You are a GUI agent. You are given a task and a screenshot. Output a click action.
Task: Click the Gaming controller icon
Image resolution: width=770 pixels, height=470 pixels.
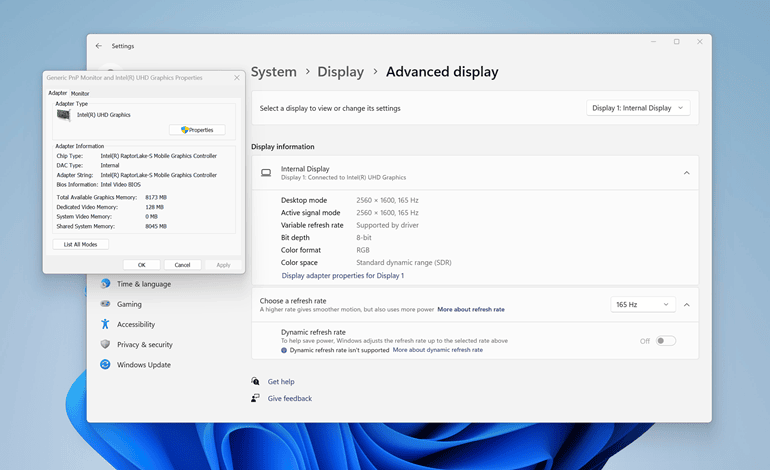(105, 304)
